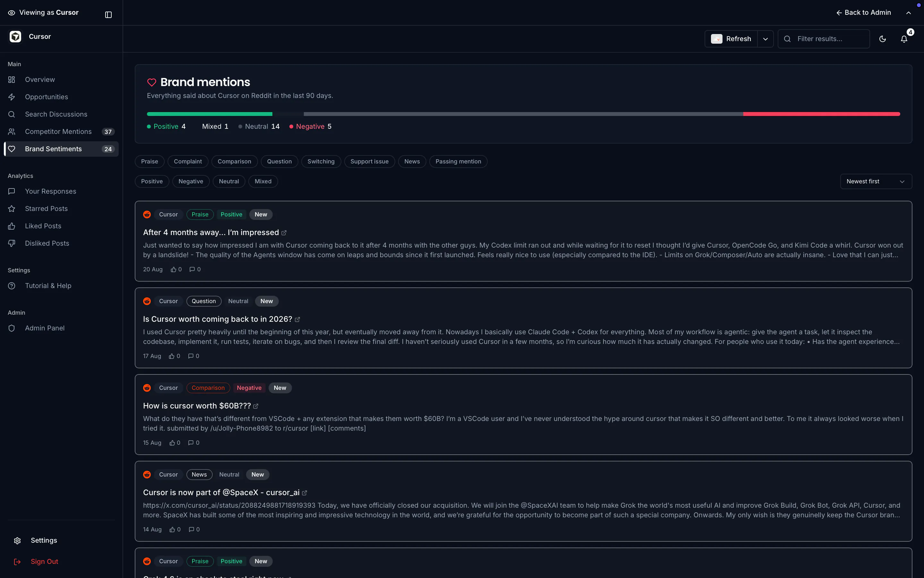The width and height of the screenshot is (924, 578).
Task: Click the comment icon on 20 Aug post
Action: pos(192,269)
